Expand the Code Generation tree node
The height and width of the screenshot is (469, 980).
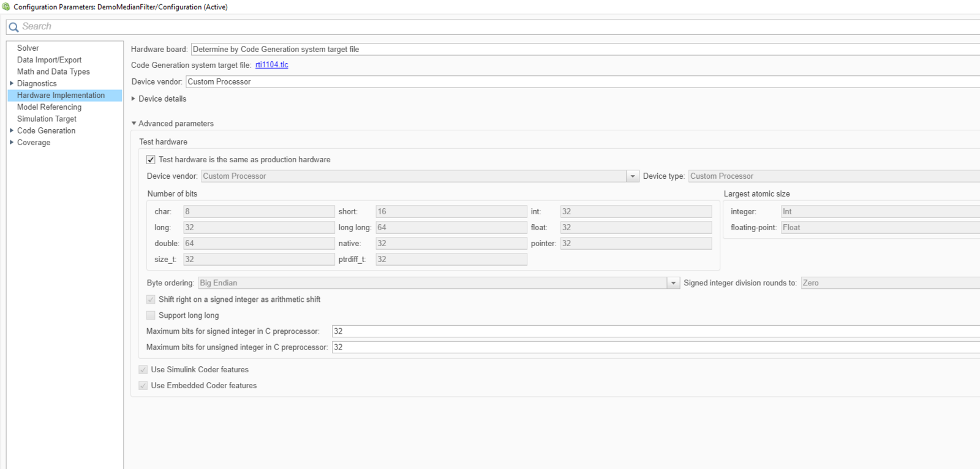coord(12,130)
